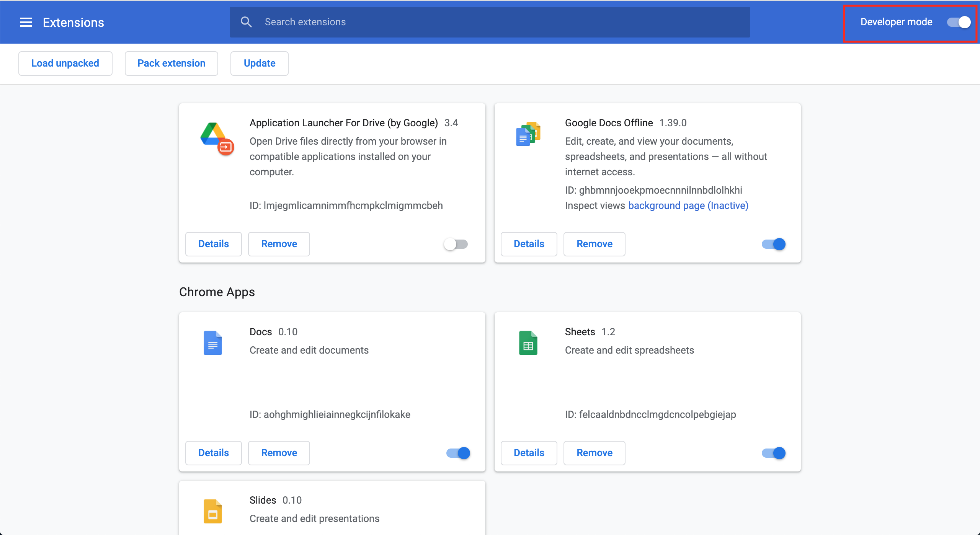Click the 'Developer mode' label
This screenshot has width=980, height=535.
(896, 22)
